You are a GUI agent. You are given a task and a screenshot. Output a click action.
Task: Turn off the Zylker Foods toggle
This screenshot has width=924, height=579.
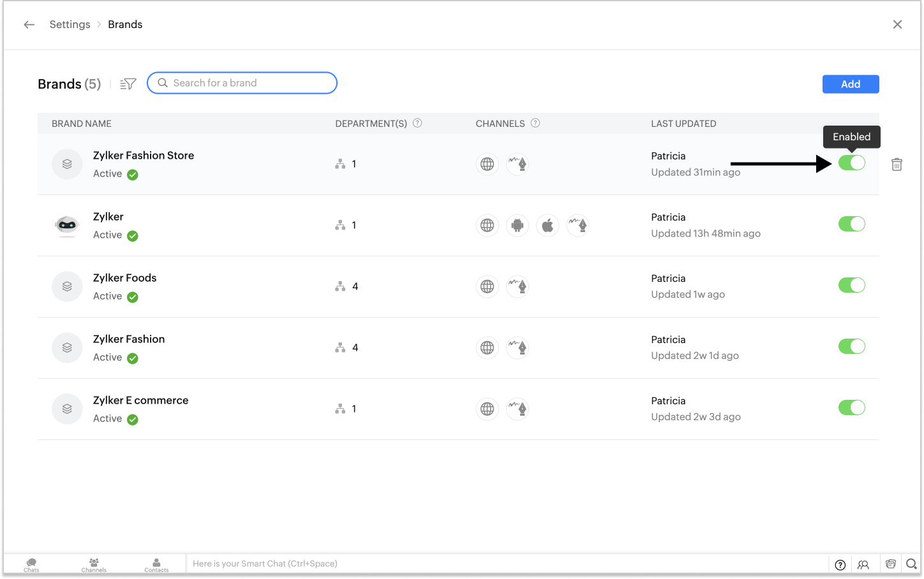(851, 285)
